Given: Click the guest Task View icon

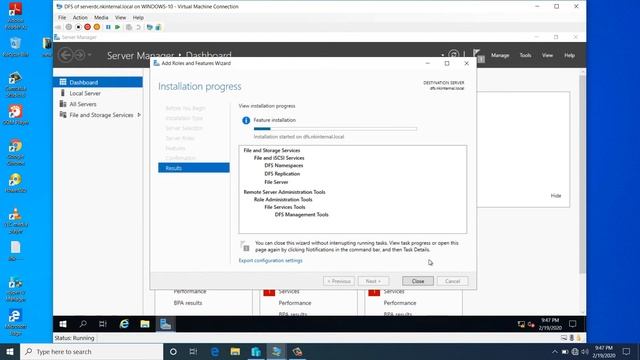Looking at the screenshot, I should click(x=103, y=324).
